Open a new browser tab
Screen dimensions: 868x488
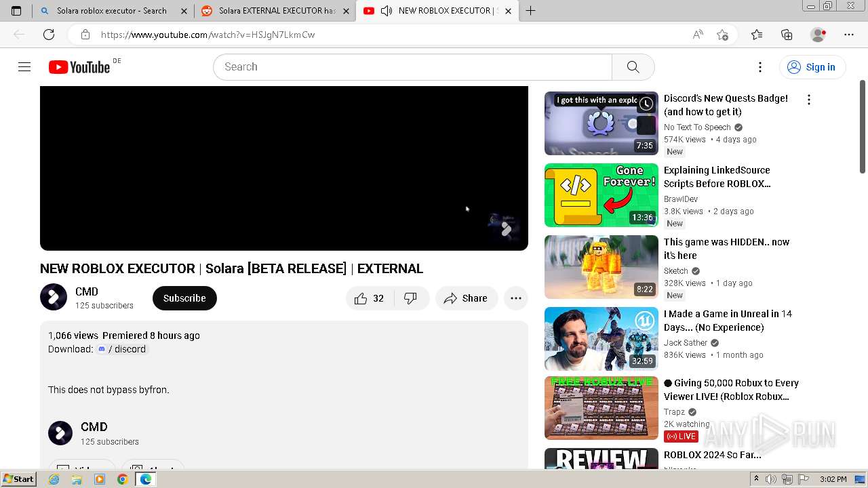pyautogui.click(x=530, y=11)
